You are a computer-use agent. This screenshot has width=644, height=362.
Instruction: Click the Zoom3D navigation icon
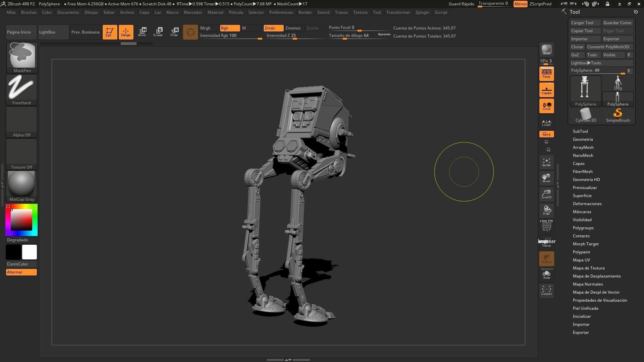[546, 194]
